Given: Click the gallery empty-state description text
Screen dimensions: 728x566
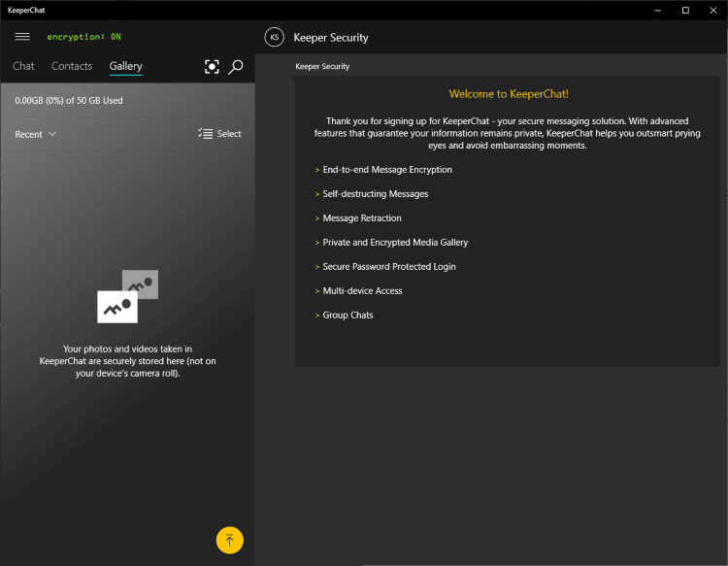Looking at the screenshot, I should pyautogui.click(x=128, y=361).
